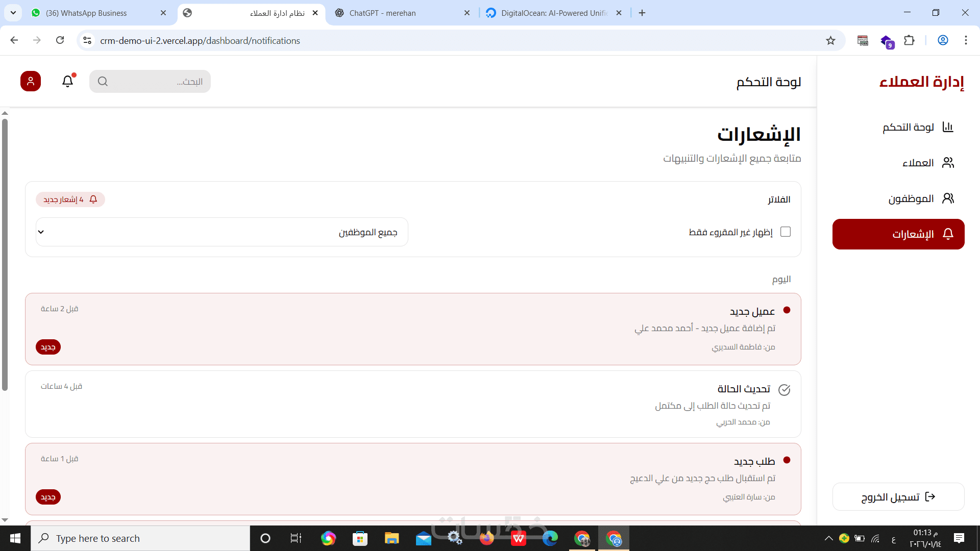
Task: Bookmark this page with the star icon
Action: 830,41
